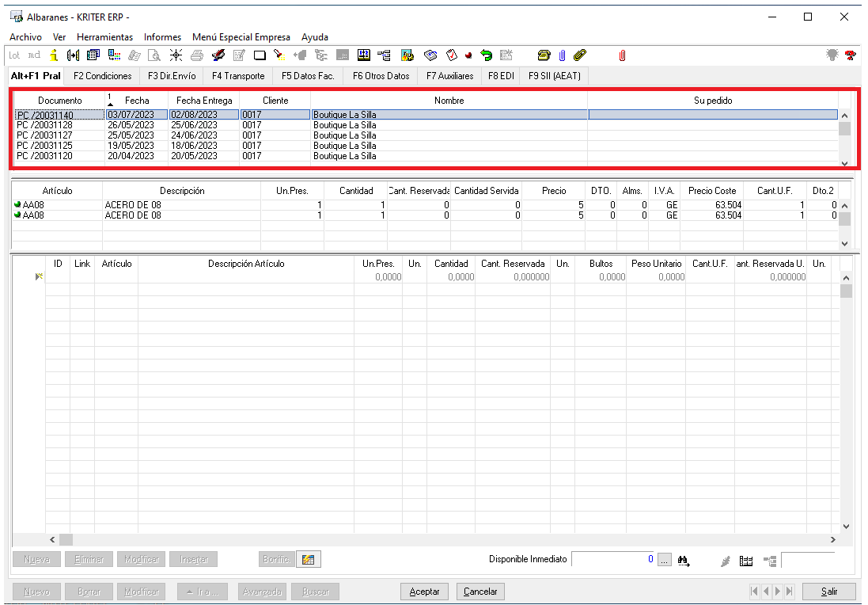868x605 pixels.
Task: Open the Informes menu
Action: 162,37
